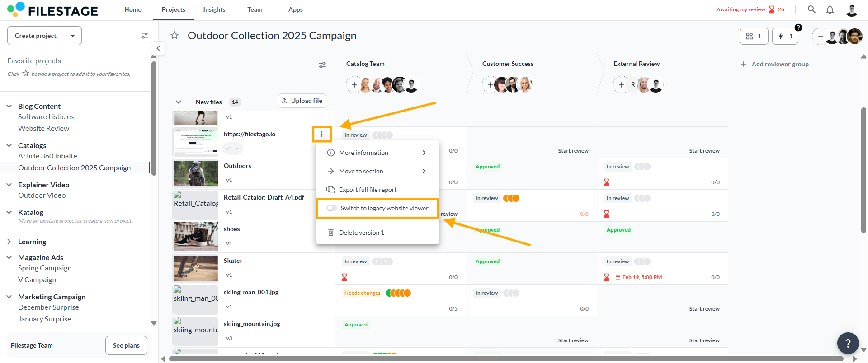Click the See plans button
Viewport: 868px width, 363px height.
pos(126,345)
